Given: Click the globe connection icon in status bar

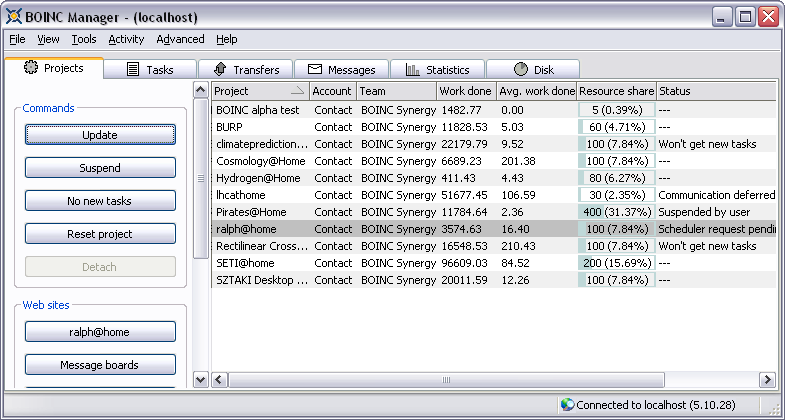Looking at the screenshot, I should point(567,404).
